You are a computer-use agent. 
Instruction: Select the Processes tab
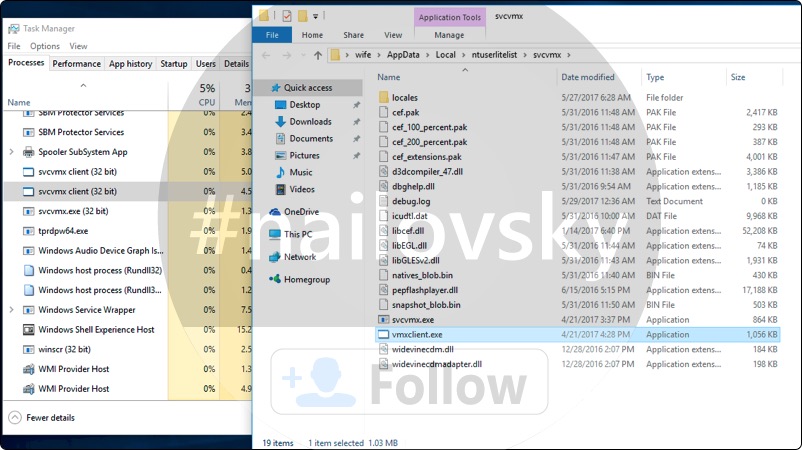26,62
